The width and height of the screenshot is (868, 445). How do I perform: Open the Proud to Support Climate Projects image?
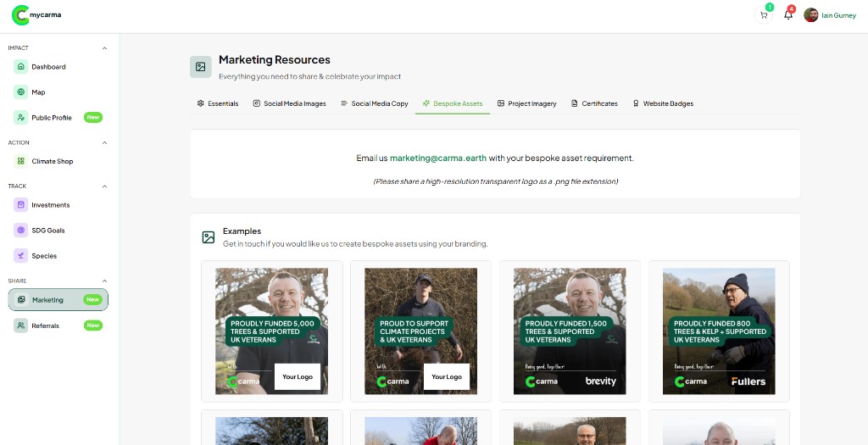420,331
